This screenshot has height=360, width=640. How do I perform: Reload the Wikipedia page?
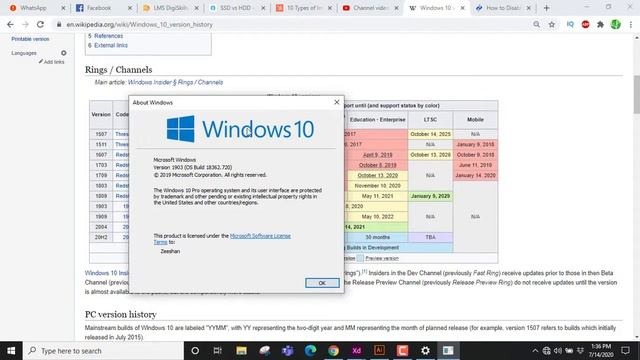click(x=40, y=24)
